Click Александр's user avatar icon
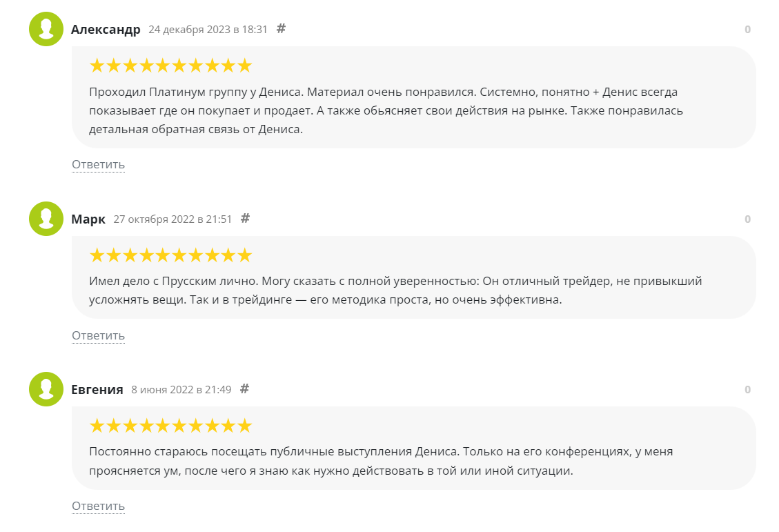The height and width of the screenshot is (532, 779). click(46, 29)
